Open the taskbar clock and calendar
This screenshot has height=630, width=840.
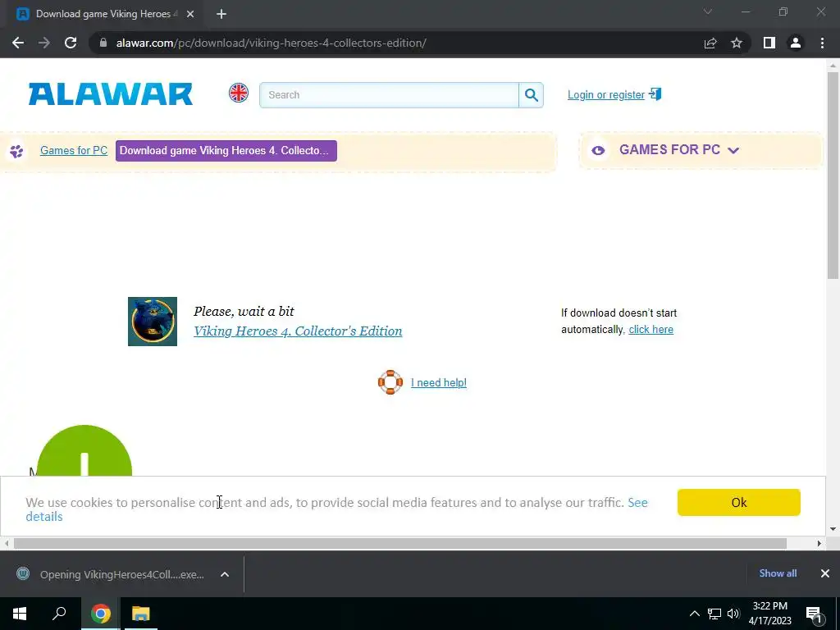[x=769, y=614]
